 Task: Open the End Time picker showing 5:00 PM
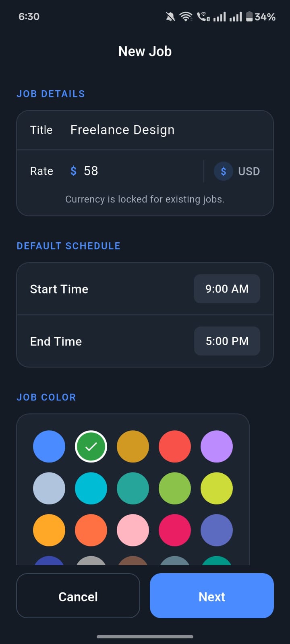[x=227, y=341]
